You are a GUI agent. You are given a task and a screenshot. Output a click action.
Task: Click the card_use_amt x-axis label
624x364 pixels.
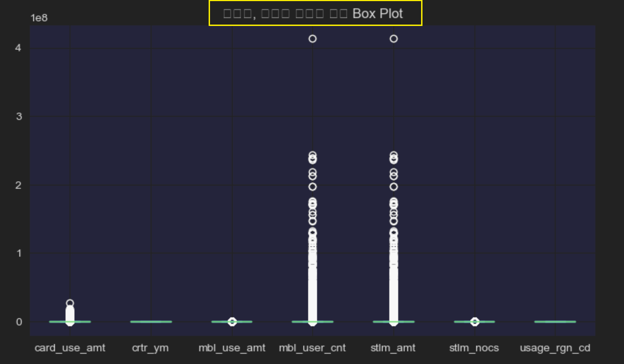coord(70,348)
